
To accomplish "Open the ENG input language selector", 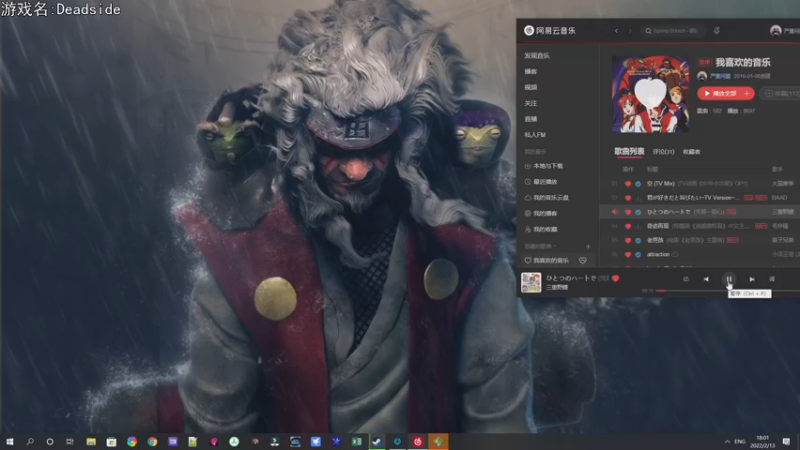I will click(x=740, y=441).
